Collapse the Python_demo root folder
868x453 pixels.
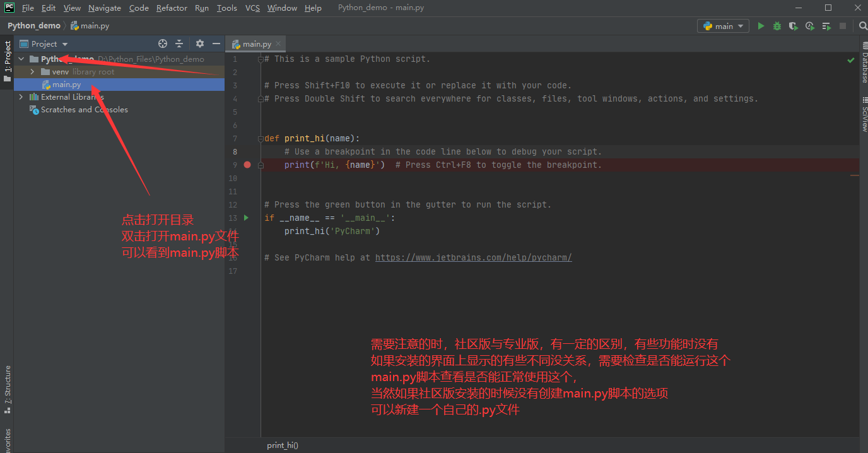21,59
